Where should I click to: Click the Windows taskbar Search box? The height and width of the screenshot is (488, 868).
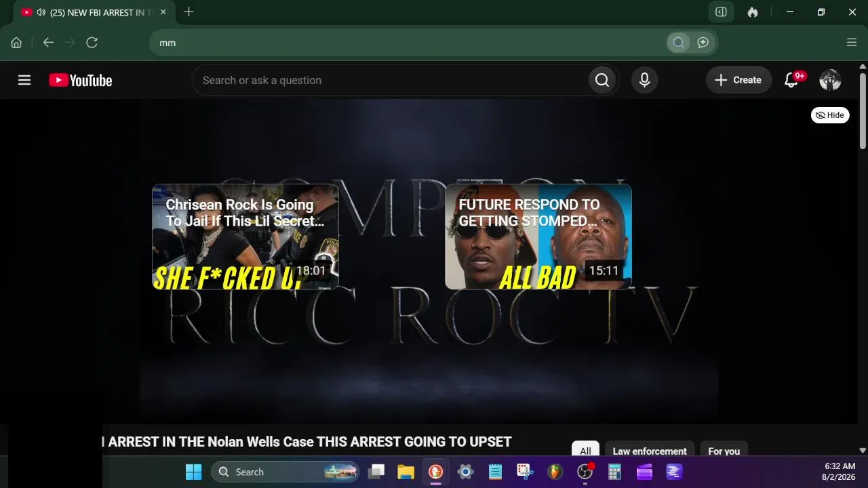(x=285, y=472)
